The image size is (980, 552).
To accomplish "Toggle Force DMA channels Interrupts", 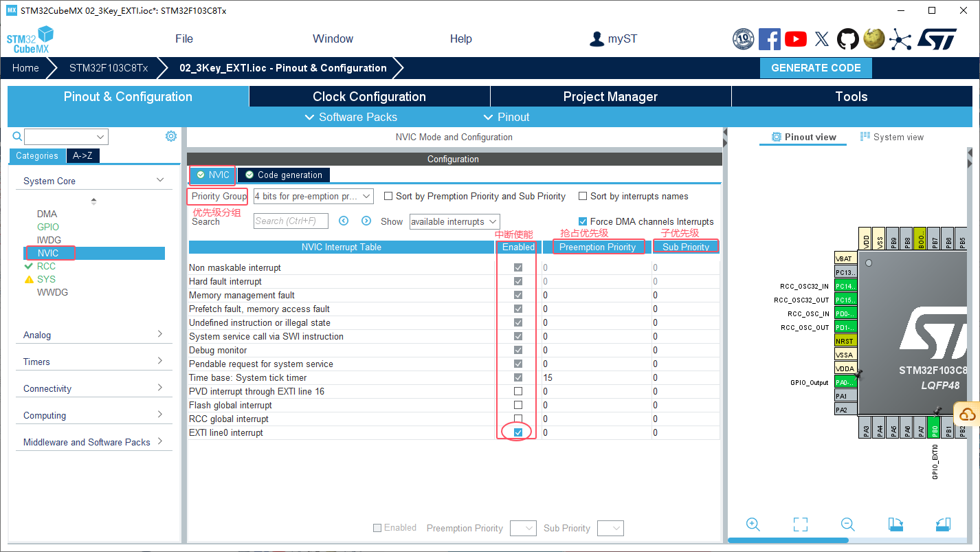I will pos(583,221).
